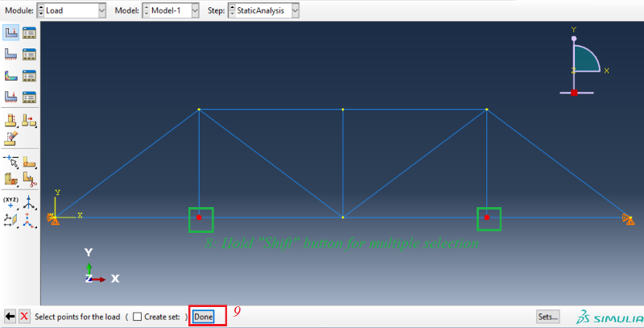This screenshot has height=328, width=644.
Task: Click the left support boundary condition symbol
Action: (x=53, y=219)
